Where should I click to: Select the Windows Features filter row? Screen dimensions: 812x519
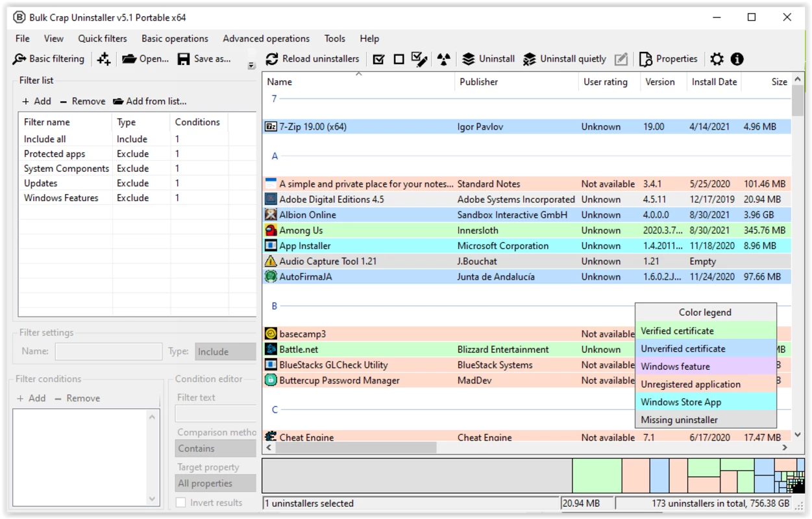click(x=137, y=198)
